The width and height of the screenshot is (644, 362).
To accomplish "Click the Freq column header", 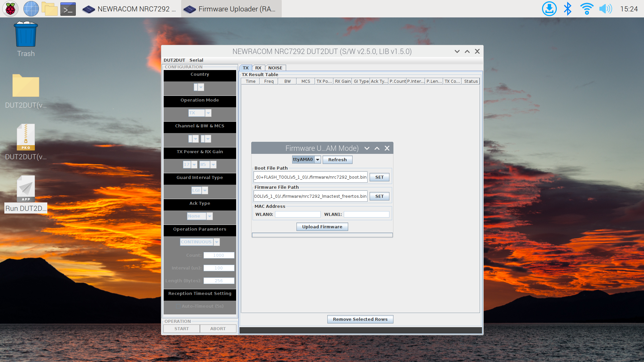I will [269, 81].
